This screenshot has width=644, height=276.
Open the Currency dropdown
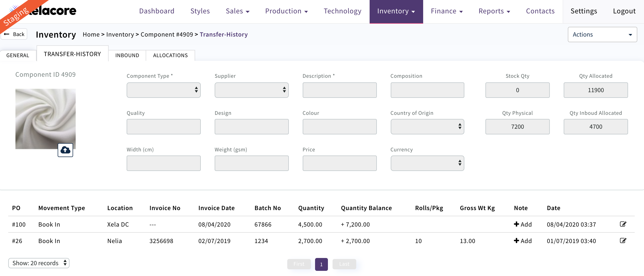pyautogui.click(x=427, y=163)
